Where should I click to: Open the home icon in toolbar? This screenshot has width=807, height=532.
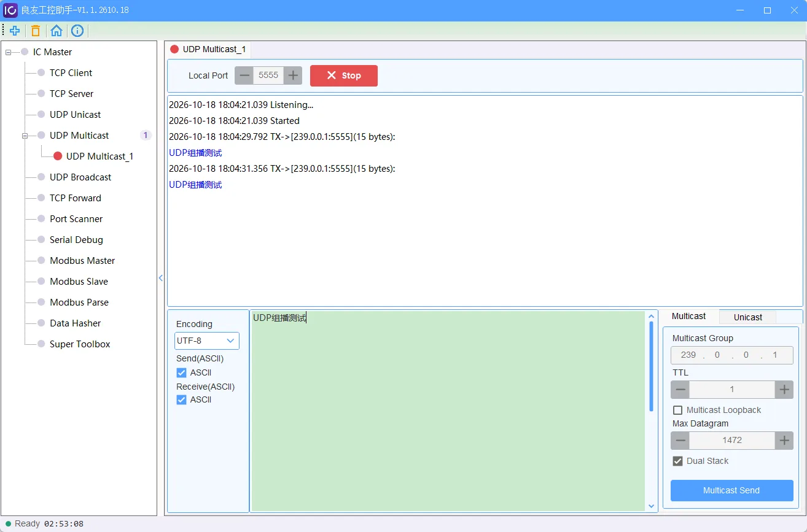click(57, 31)
